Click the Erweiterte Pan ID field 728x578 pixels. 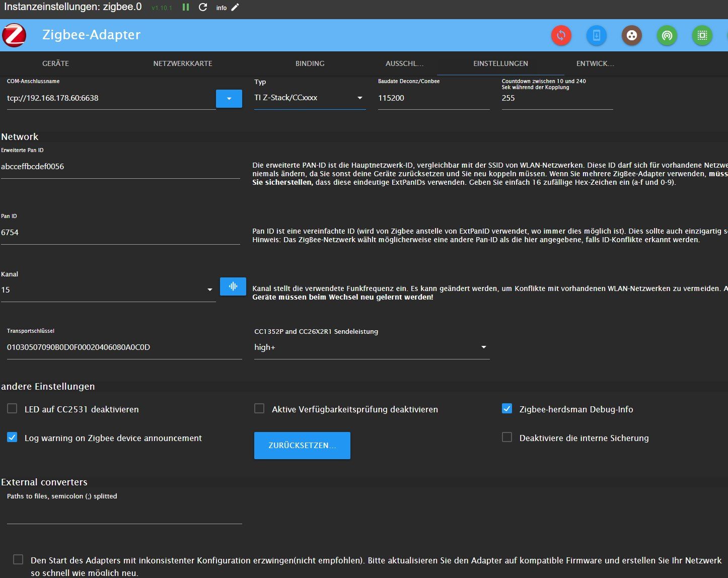[x=120, y=167]
